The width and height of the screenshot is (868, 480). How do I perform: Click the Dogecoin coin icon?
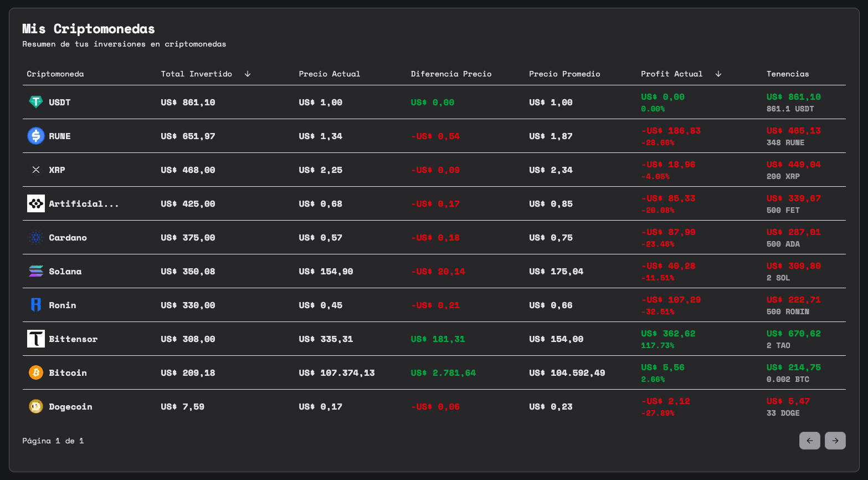pyautogui.click(x=36, y=406)
